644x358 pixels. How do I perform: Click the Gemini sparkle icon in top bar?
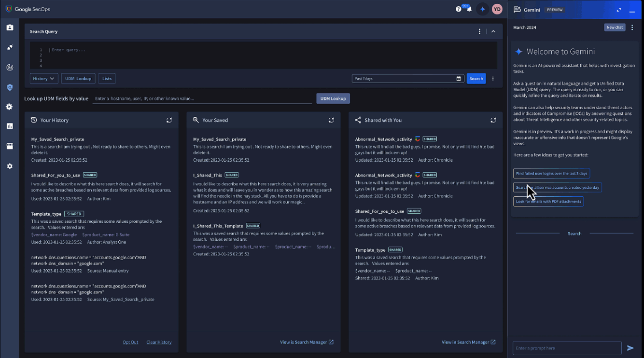(x=482, y=8)
